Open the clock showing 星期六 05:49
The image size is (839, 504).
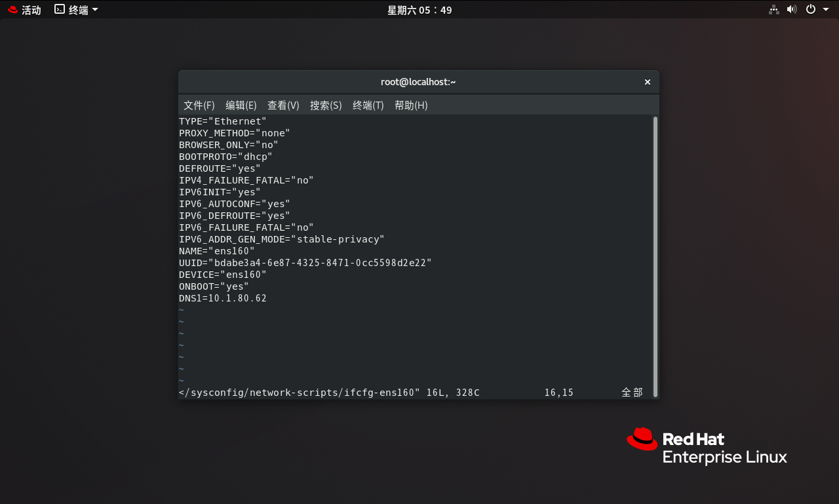(419, 10)
